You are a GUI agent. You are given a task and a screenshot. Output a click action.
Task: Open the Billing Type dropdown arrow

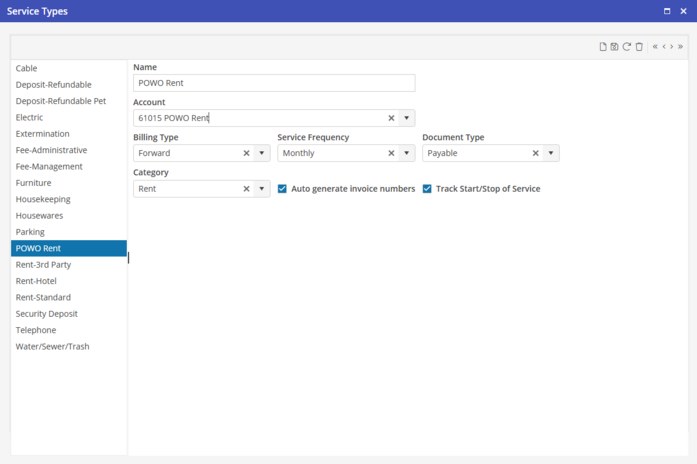262,153
